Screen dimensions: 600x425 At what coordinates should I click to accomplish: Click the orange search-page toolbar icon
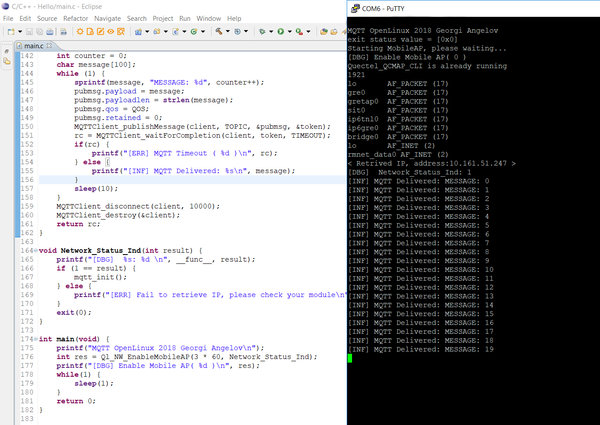(121, 31)
